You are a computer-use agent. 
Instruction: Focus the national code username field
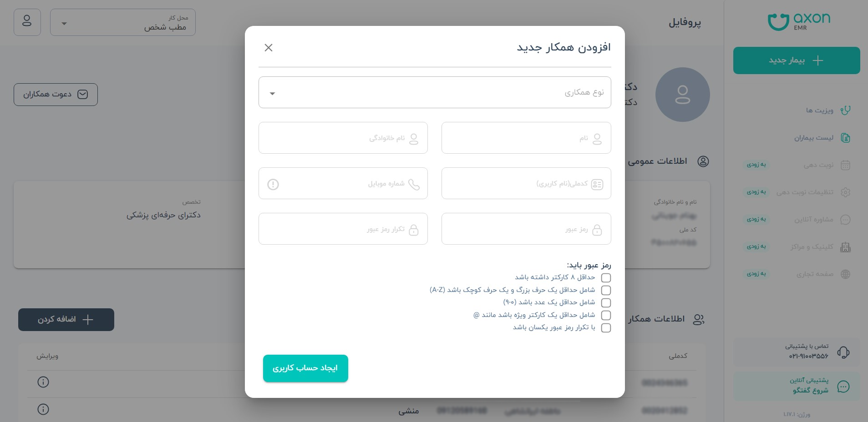526,183
